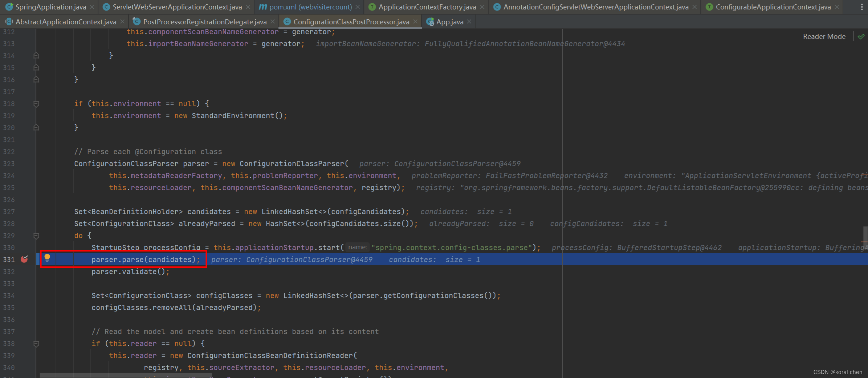The height and width of the screenshot is (378, 868).
Task: Close the PostProcessorRegistrationDelegate.java tab
Action: (x=273, y=22)
